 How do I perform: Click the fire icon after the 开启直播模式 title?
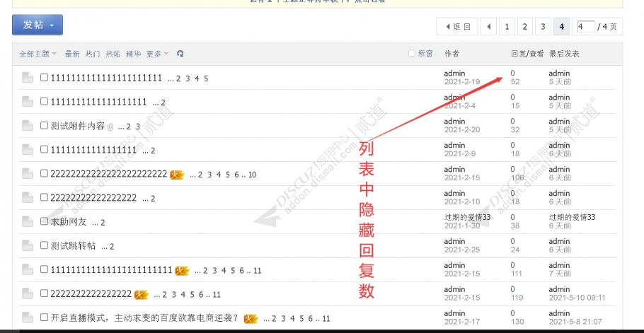point(251,319)
